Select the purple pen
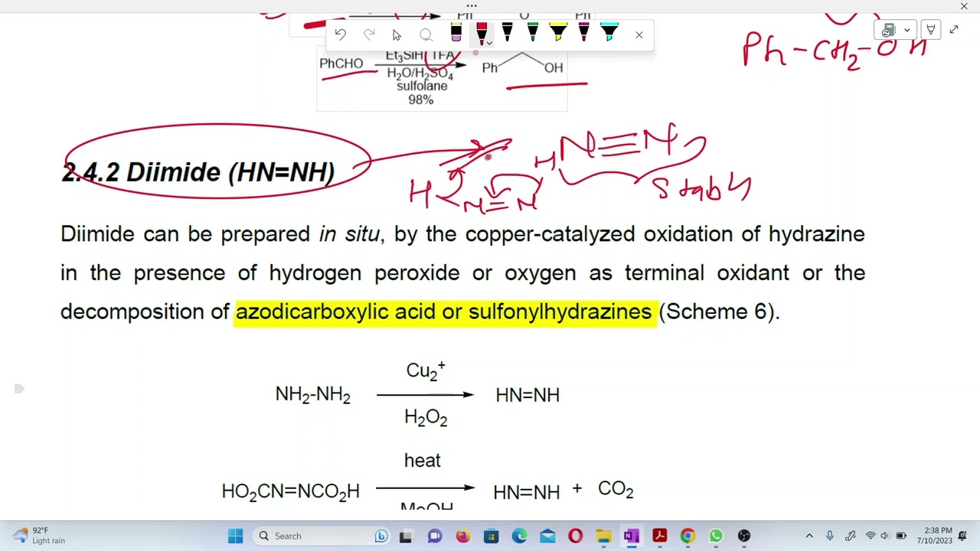980x551 pixels. (x=584, y=32)
